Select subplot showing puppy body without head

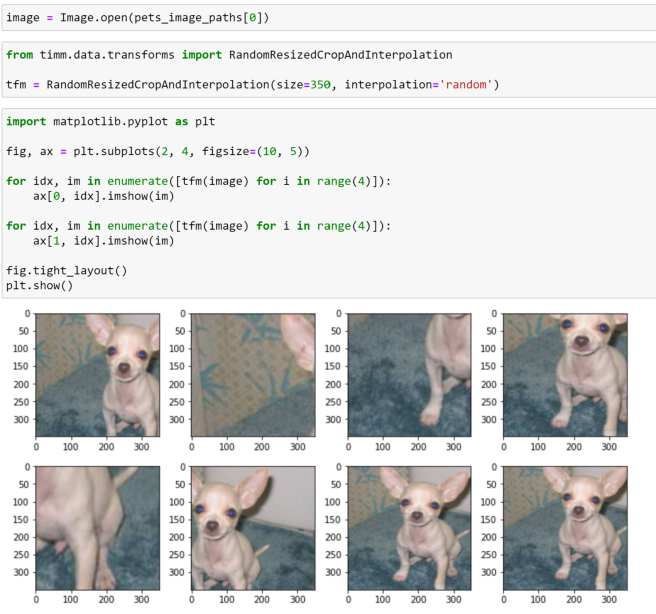[410, 375]
